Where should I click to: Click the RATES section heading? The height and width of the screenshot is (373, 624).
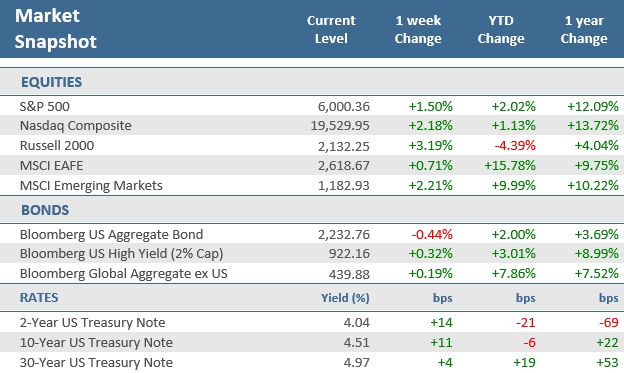39,298
